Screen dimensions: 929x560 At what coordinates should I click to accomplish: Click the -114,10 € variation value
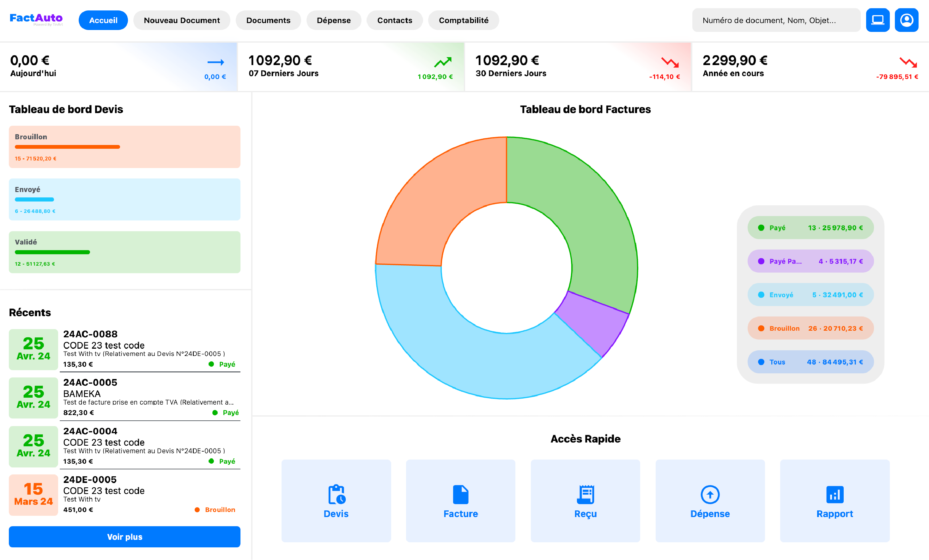pos(665,77)
